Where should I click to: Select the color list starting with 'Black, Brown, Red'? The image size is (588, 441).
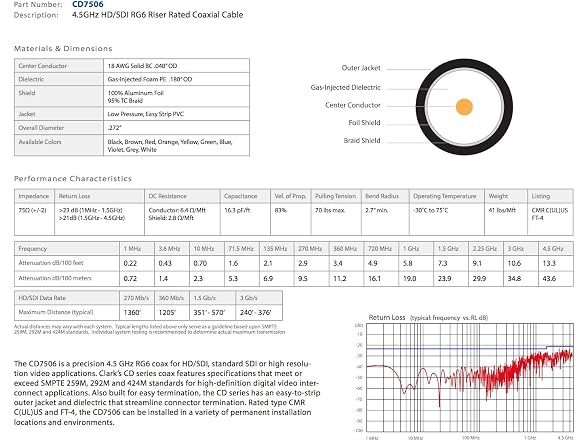click(170, 146)
